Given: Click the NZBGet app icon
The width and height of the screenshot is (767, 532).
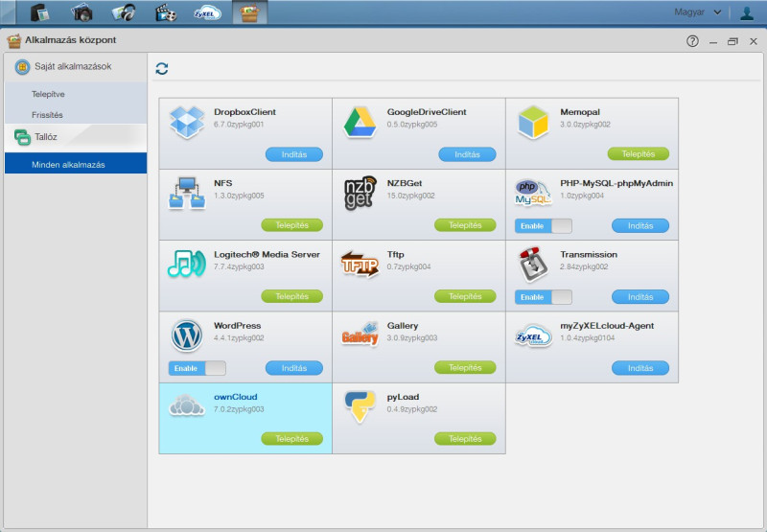Looking at the screenshot, I should [x=360, y=194].
